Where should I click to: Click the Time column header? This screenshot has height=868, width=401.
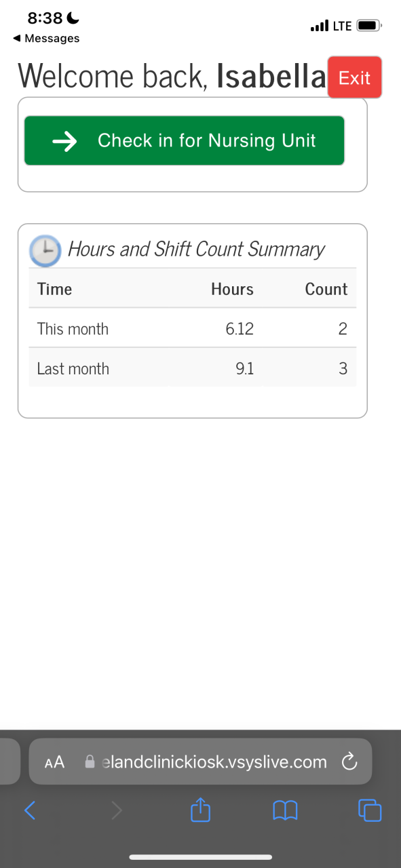pos(54,289)
